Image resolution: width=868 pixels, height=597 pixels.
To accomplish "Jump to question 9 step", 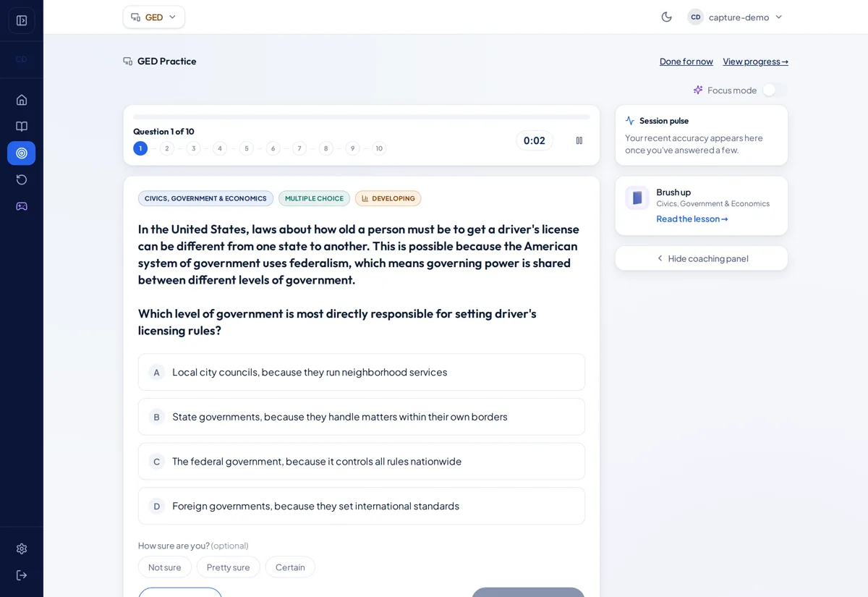I will click(x=352, y=148).
